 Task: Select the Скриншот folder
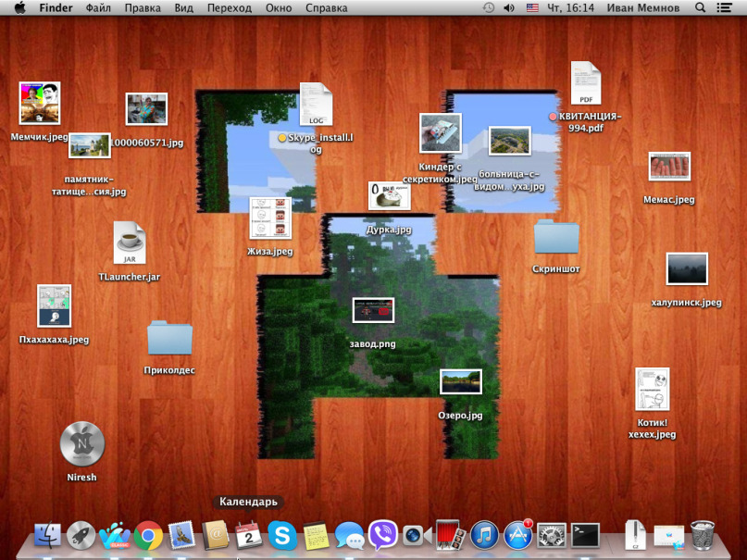tap(556, 236)
